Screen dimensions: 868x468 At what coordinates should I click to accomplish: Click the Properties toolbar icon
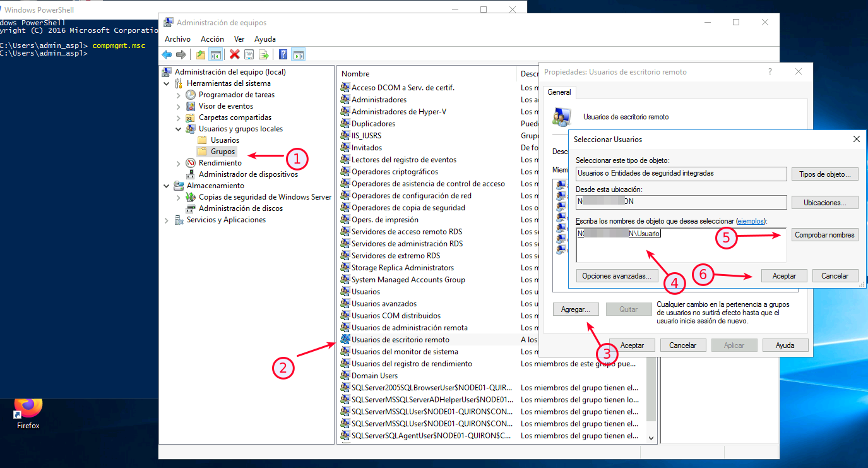point(249,55)
